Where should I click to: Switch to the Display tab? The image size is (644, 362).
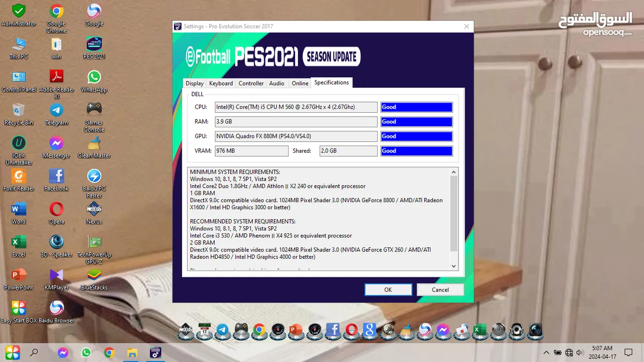tap(195, 83)
